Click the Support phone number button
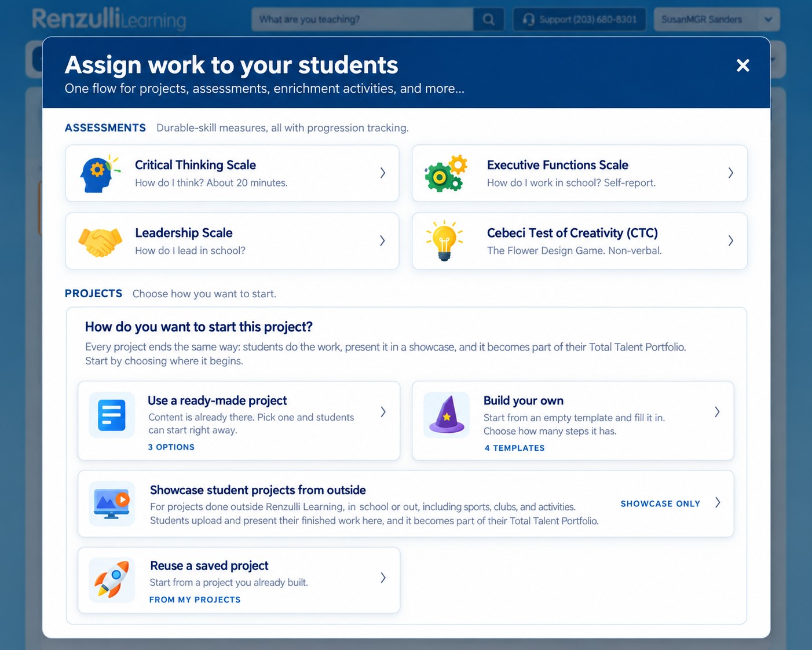This screenshot has height=650, width=812. click(581, 20)
